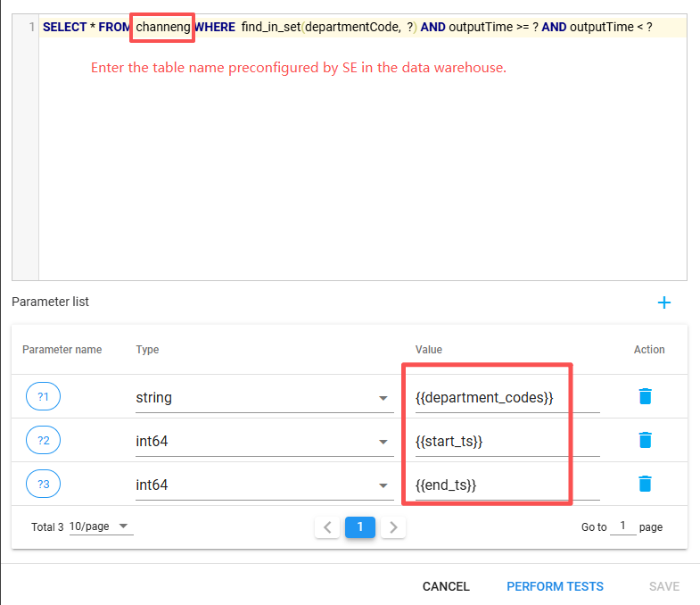The width and height of the screenshot is (700, 605).
Task: Delete the department_codes parameter row
Action: (x=646, y=397)
